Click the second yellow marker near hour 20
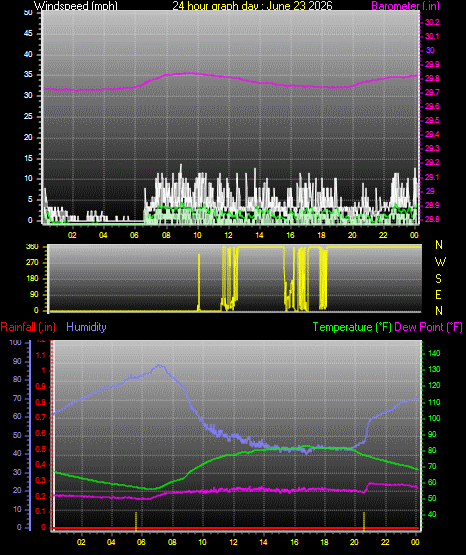Viewport: 466px width, 555px height. coord(364,521)
